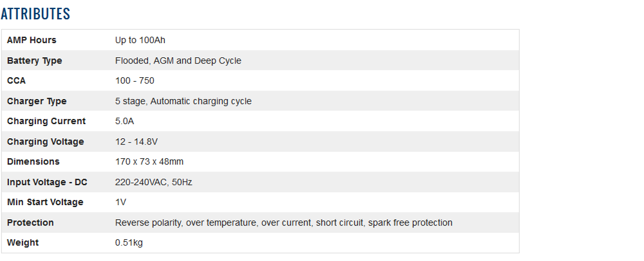The image size is (644, 261).
Task: Select the Protection row description text
Action: [x=284, y=222]
